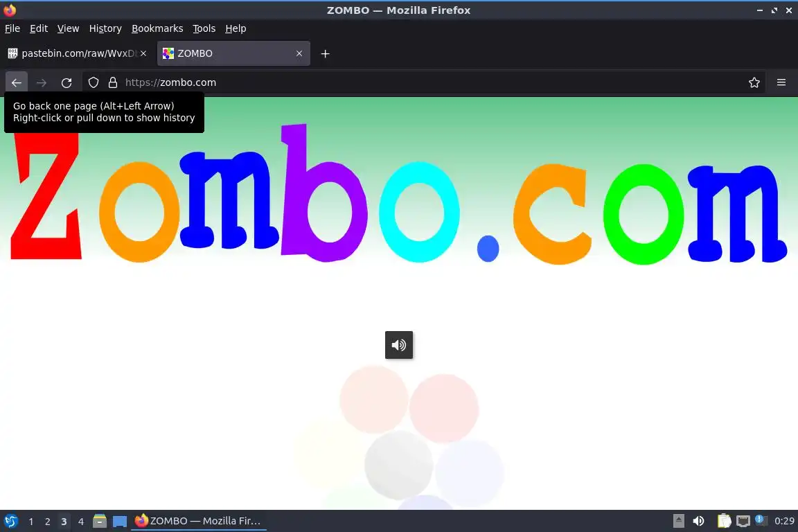Switch to workspace 2 in taskbar
The image size is (798, 532).
point(47,522)
